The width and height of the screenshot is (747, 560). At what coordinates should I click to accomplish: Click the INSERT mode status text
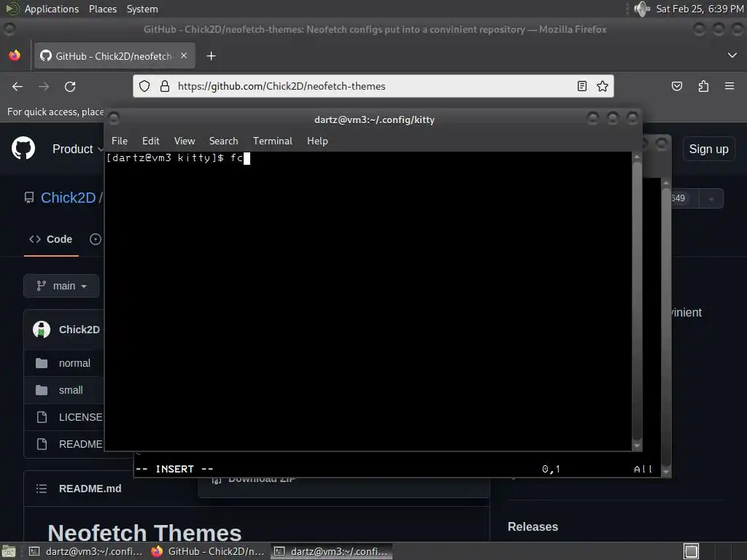pyautogui.click(x=174, y=469)
